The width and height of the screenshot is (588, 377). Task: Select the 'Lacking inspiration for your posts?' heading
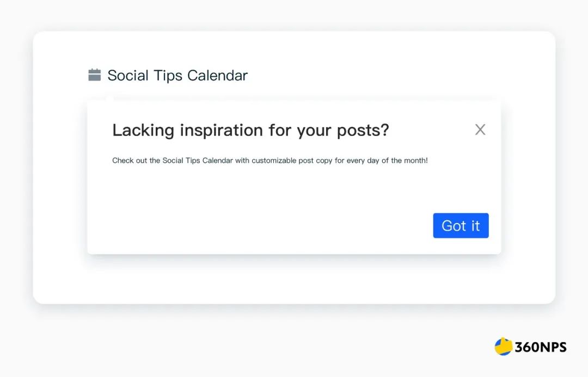[250, 131]
